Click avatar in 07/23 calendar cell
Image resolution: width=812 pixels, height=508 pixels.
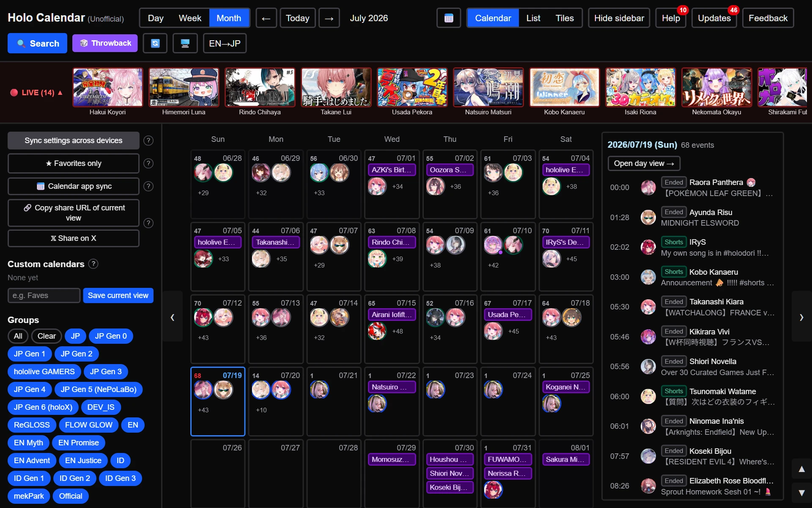435,389
